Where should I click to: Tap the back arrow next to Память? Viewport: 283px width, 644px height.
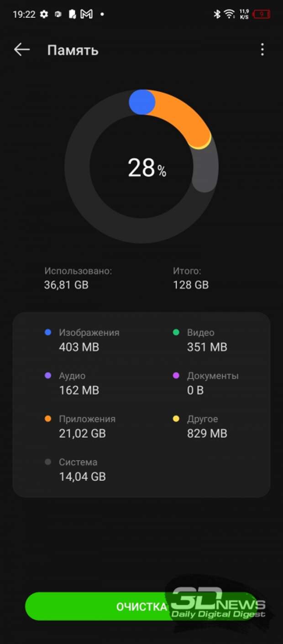pyautogui.click(x=21, y=50)
